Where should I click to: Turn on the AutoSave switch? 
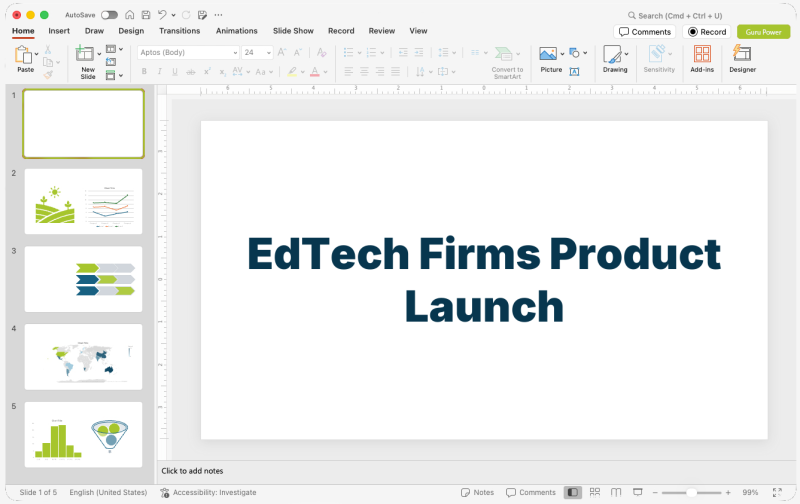[x=109, y=15]
